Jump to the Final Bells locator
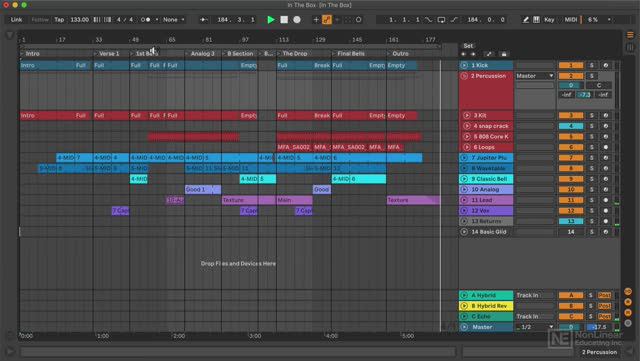The height and width of the screenshot is (361, 640). point(351,53)
